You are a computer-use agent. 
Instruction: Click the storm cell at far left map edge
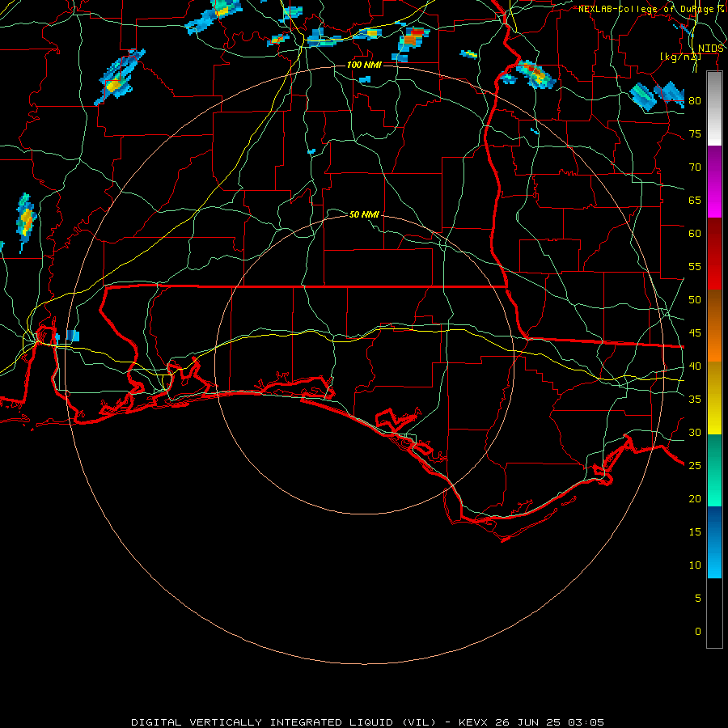coord(27,221)
